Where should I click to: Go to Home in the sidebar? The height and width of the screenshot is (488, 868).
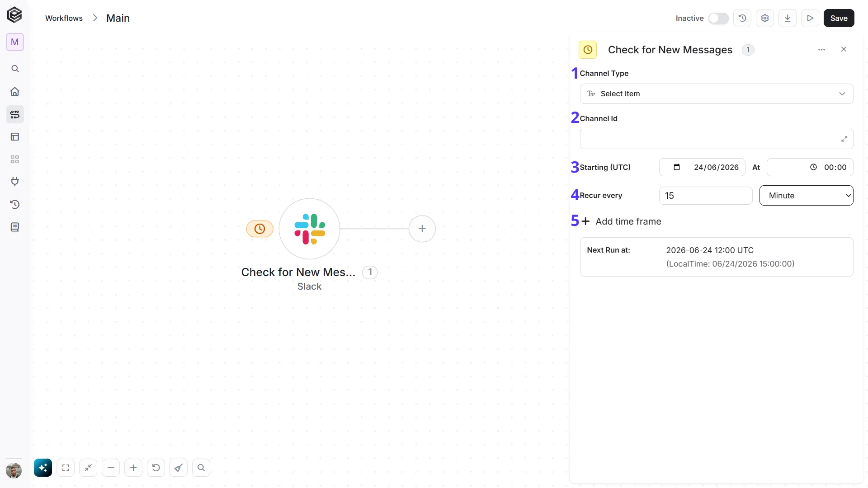click(x=15, y=91)
